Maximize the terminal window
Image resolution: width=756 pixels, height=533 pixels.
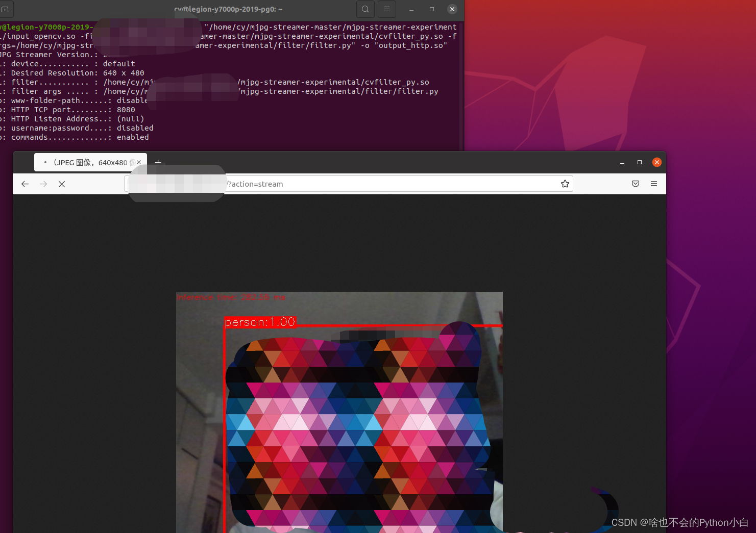click(x=432, y=9)
